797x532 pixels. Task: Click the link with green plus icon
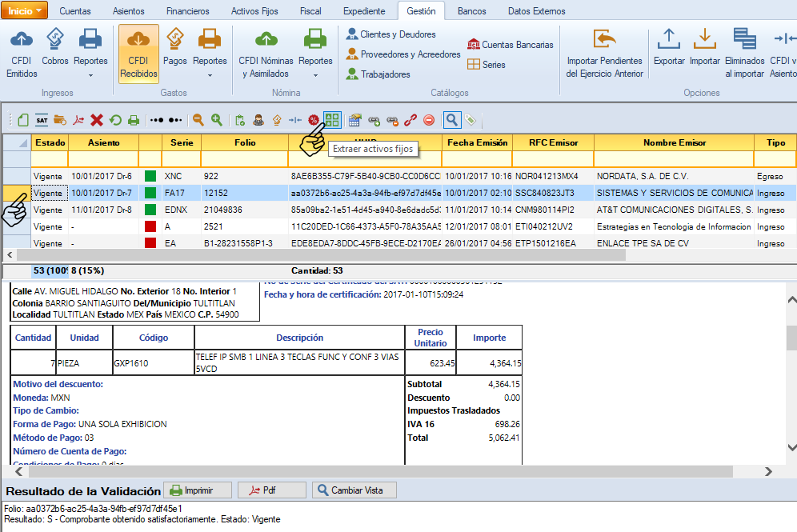(374, 121)
